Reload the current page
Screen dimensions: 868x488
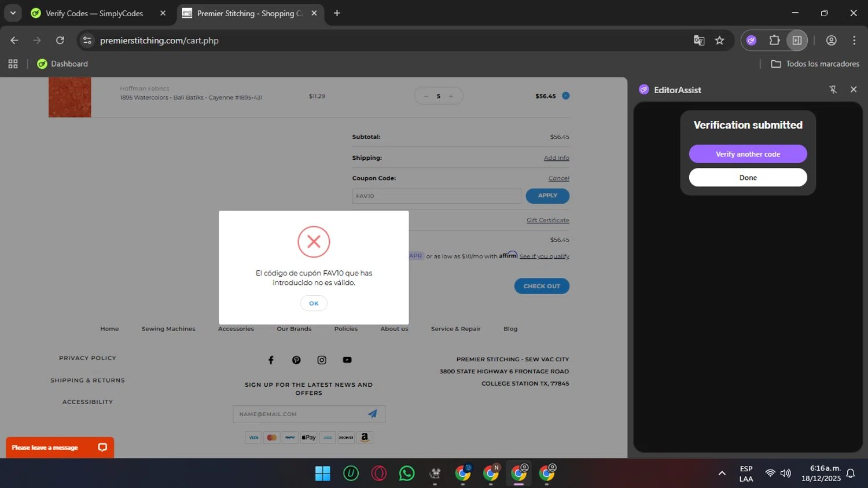pos(60,41)
